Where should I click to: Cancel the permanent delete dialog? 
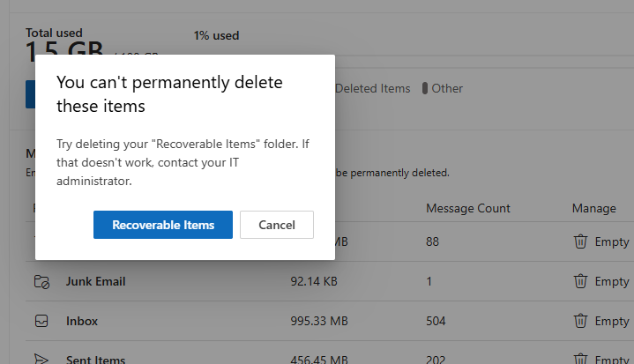pyautogui.click(x=276, y=225)
